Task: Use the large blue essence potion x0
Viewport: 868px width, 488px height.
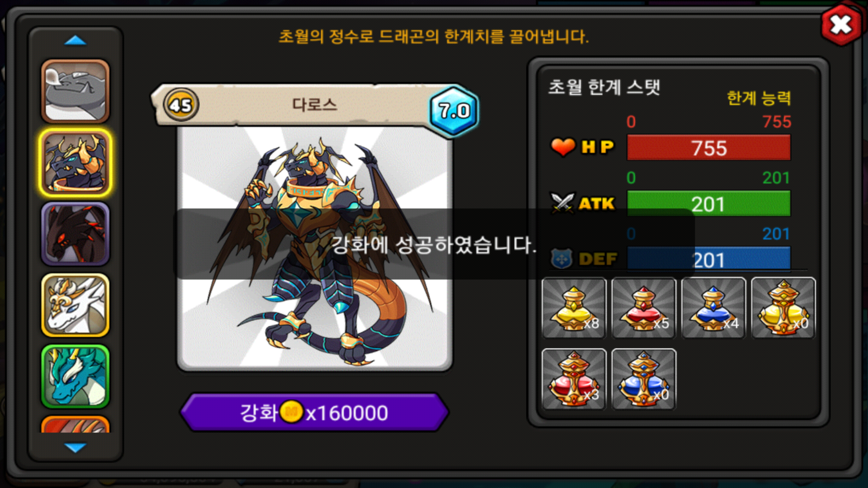Action: (644, 379)
